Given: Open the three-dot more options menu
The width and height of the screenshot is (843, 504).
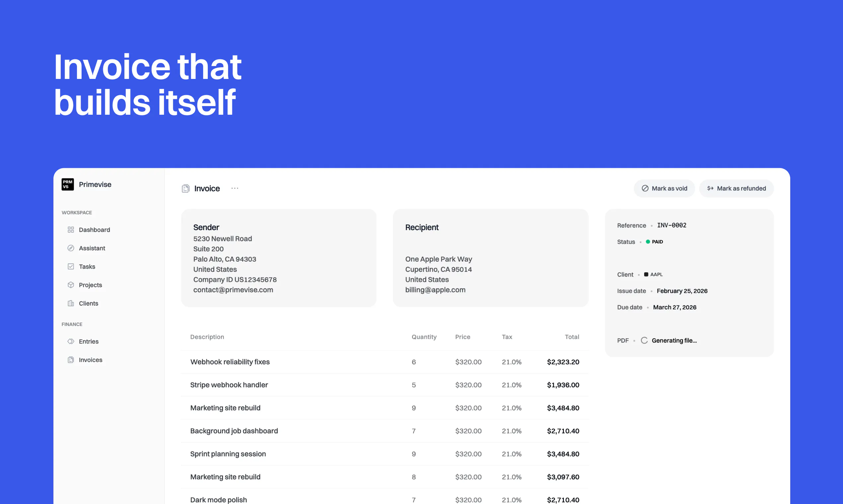Looking at the screenshot, I should click(235, 188).
